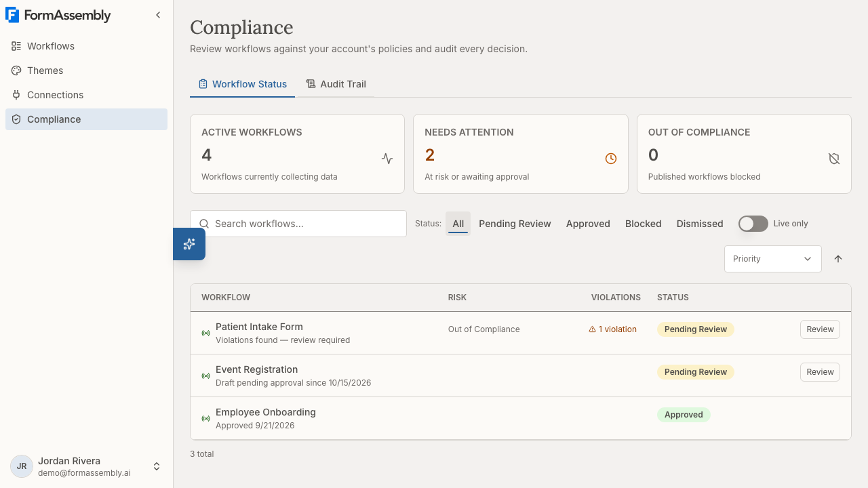Click the FormAssembly logo icon
Viewport: 868px width, 488px height.
point(12,15)
